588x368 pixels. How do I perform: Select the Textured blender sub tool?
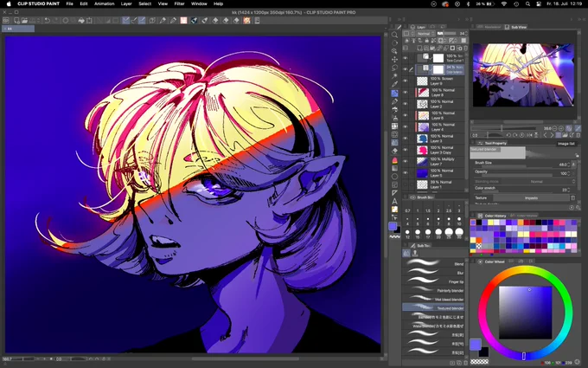[x=433, y=307]
